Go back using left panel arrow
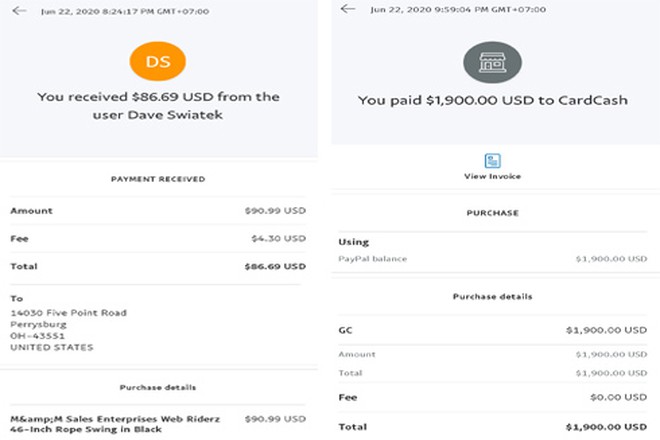This screenshot has height=440, width=660. (x=19, y=11)
